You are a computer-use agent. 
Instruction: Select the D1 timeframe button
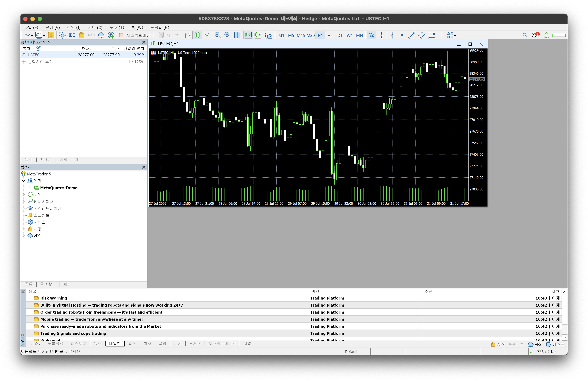coord(340,35)
